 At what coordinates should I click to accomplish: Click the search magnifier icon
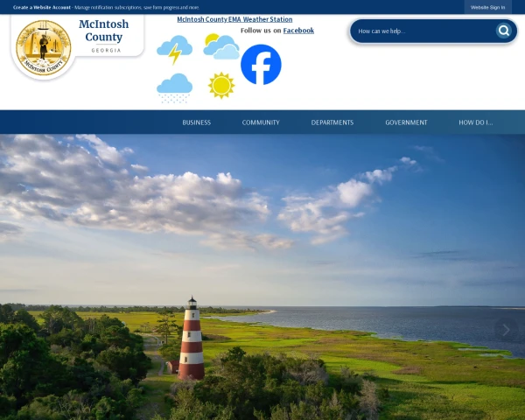point(504,31)
